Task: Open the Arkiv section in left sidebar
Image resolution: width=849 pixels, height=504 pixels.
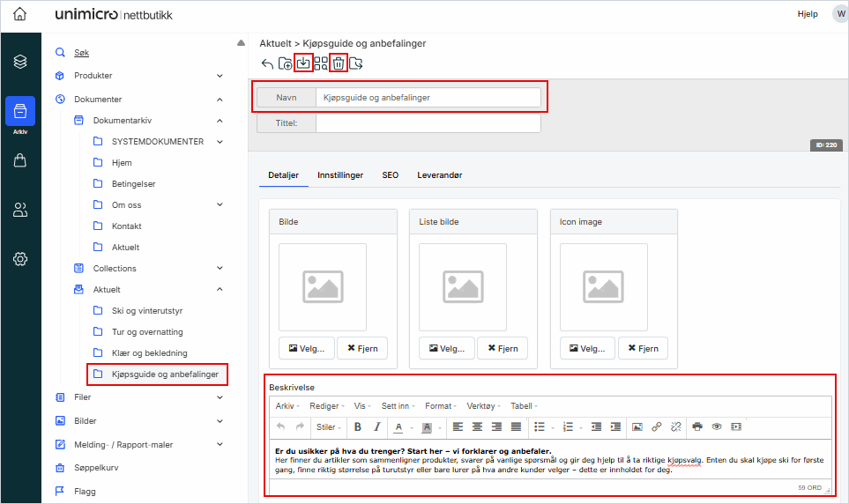Action: point(20,115)
